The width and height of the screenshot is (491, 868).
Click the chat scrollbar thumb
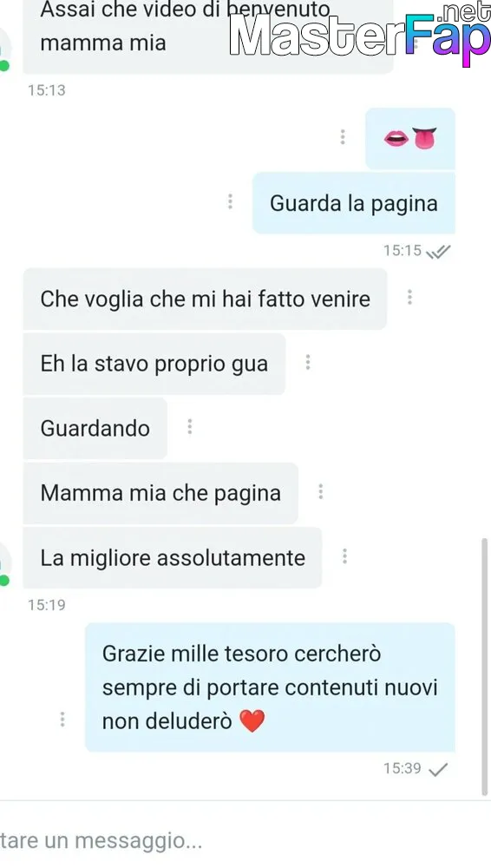coord(485,667)
